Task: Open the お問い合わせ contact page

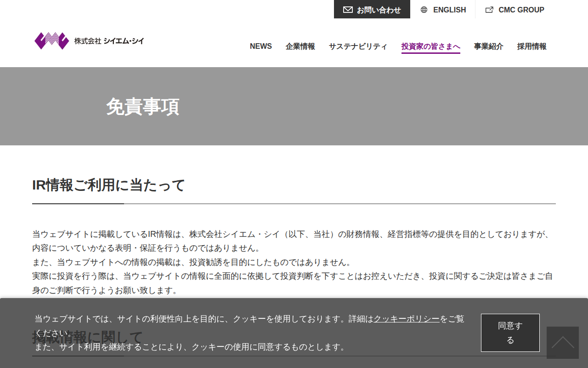Action: (372, 9)
